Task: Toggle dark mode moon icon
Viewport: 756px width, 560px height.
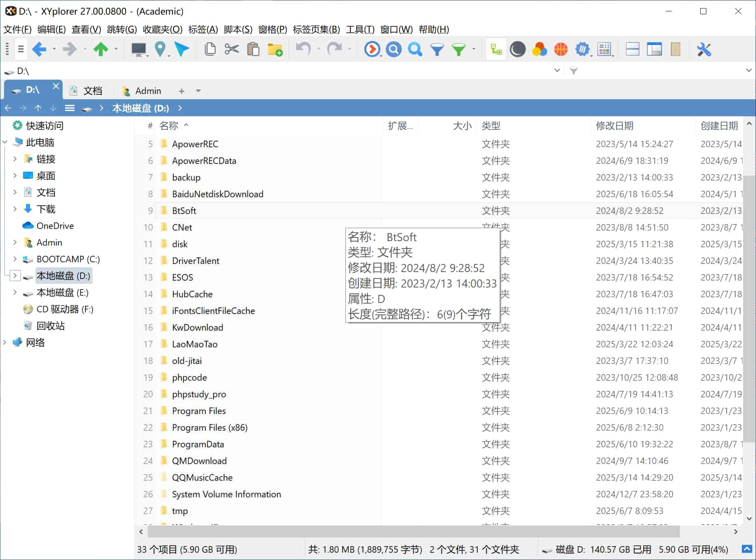Action: click(518, 49)
